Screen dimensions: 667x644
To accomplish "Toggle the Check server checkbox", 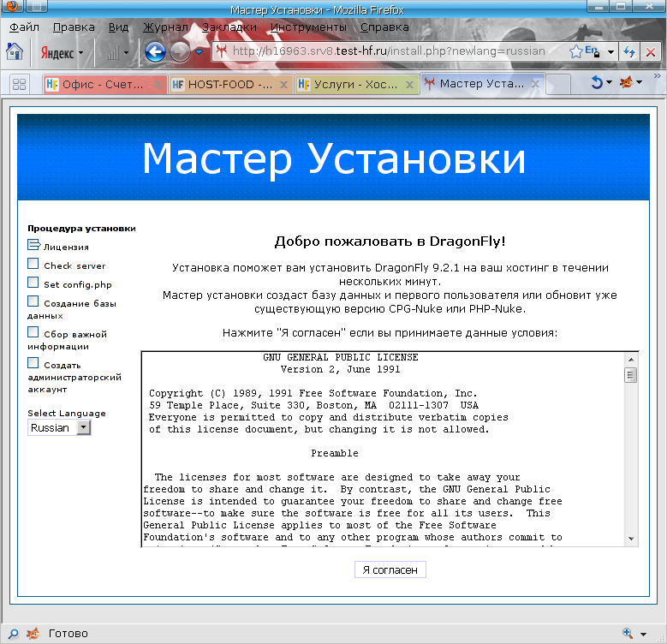I will click(x=33, y=265).
